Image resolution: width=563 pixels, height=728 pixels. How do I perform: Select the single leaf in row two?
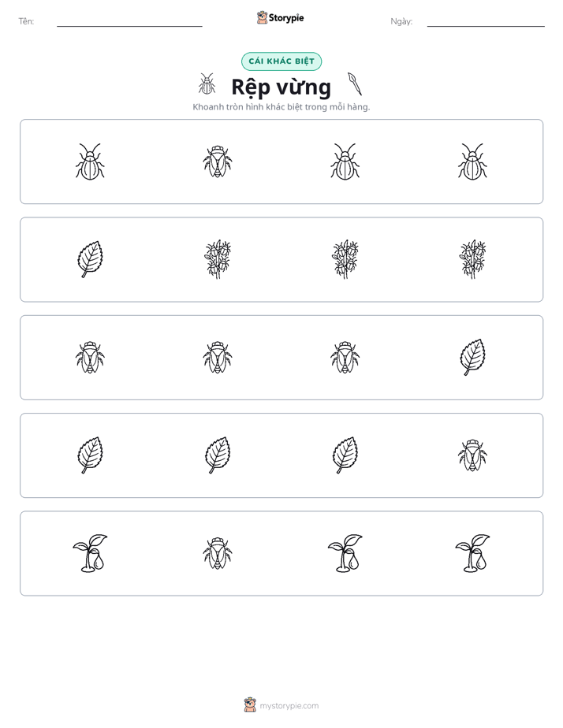pyautogui.click(x=90, y=259)
